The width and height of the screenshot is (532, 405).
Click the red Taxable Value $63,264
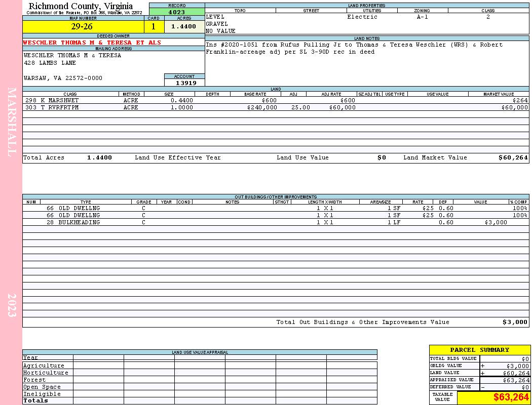(x=511, y=397)
